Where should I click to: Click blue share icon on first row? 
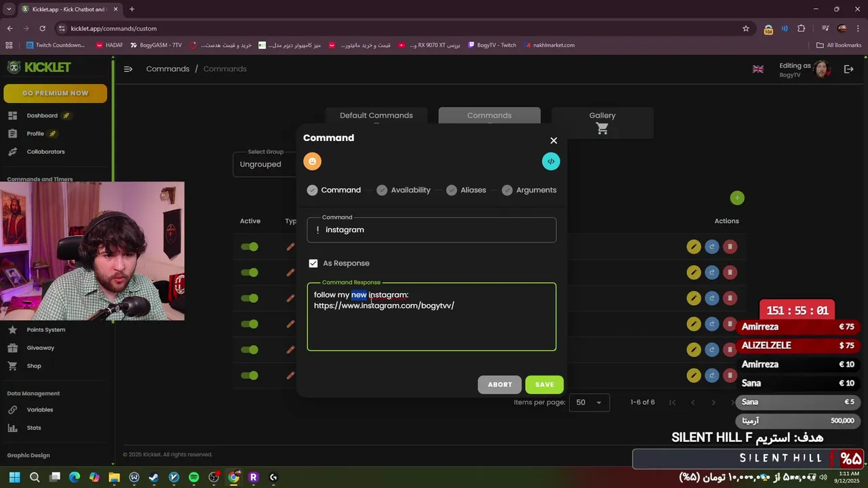(711, 247)
